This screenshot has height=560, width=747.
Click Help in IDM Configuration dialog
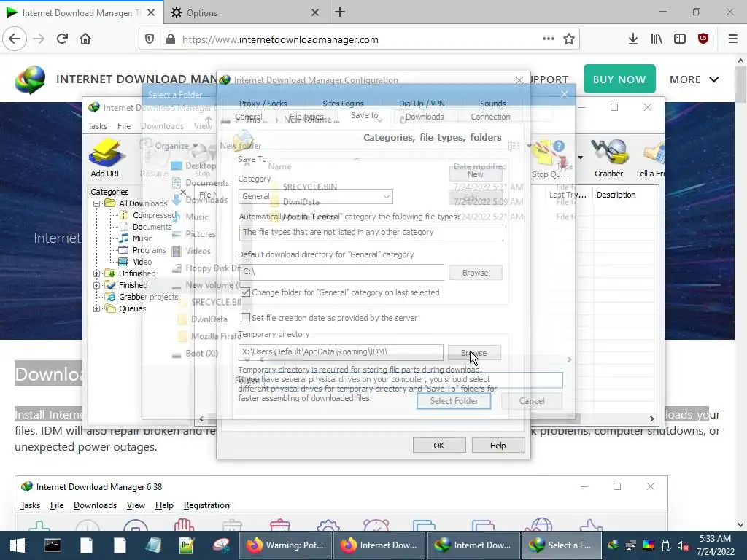coord(498,446)
